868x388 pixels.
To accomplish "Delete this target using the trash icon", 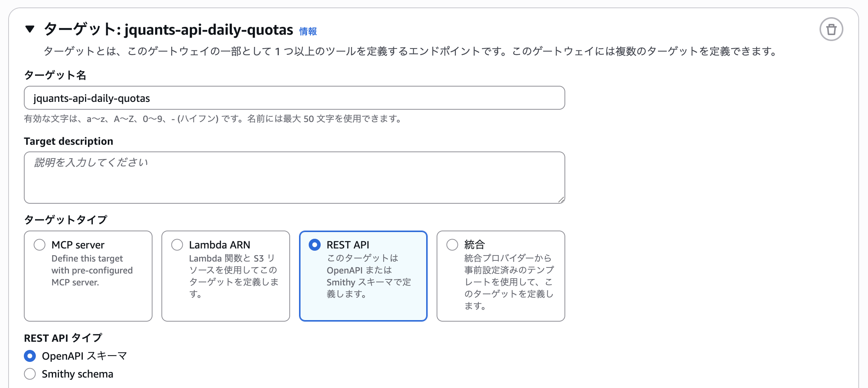I will 831,29.
